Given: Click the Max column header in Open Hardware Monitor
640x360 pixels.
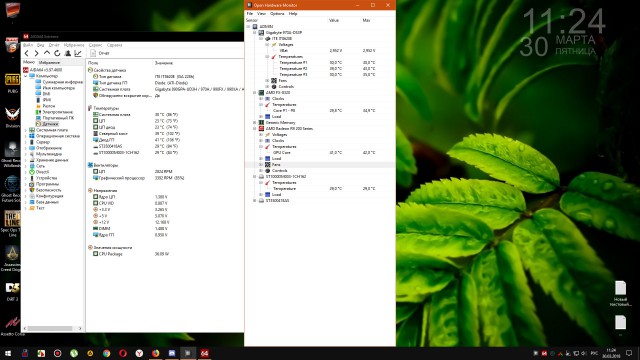Looking at the screenshot, I should 366,20.
